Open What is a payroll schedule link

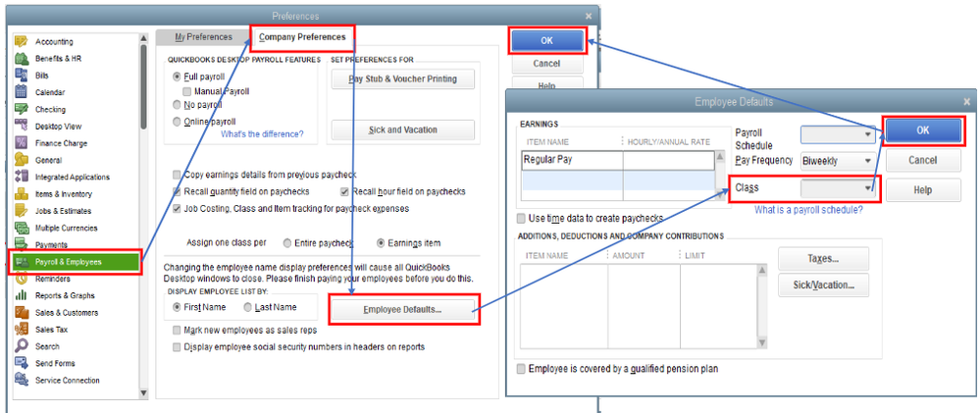pos(808,210)
